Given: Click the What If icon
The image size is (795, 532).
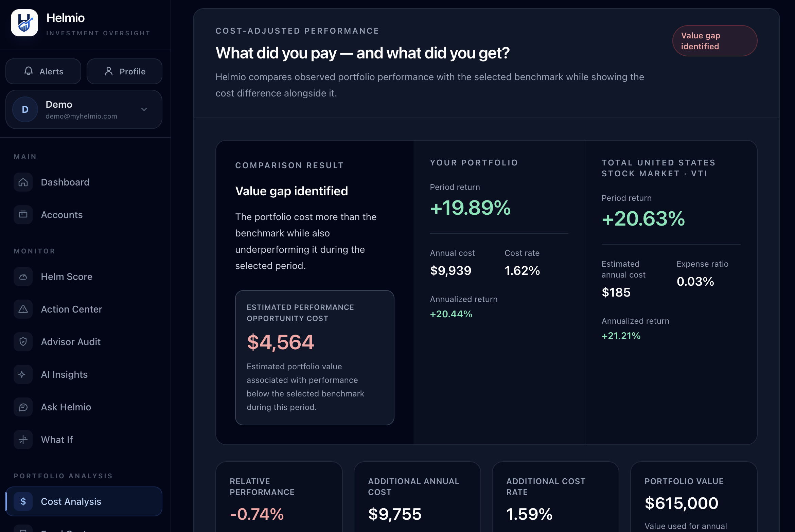Looking at the screenshot, I should pyautogui.click(x=23, y=440).
